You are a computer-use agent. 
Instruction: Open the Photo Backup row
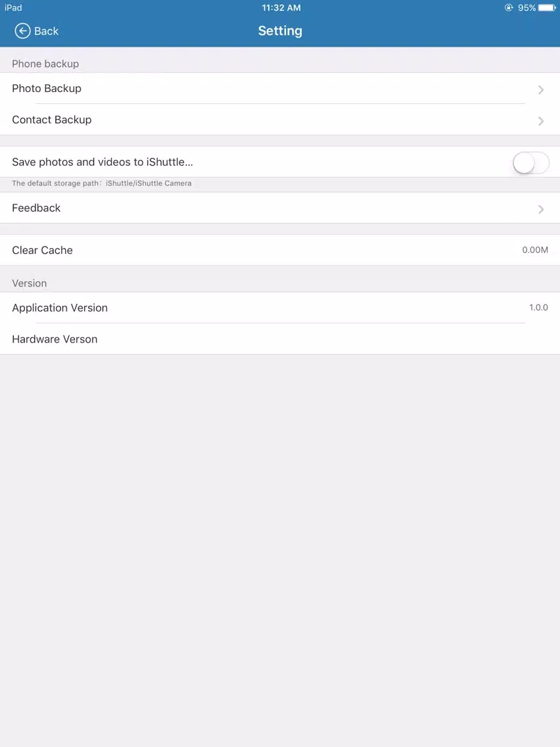(x=280, y=89)
